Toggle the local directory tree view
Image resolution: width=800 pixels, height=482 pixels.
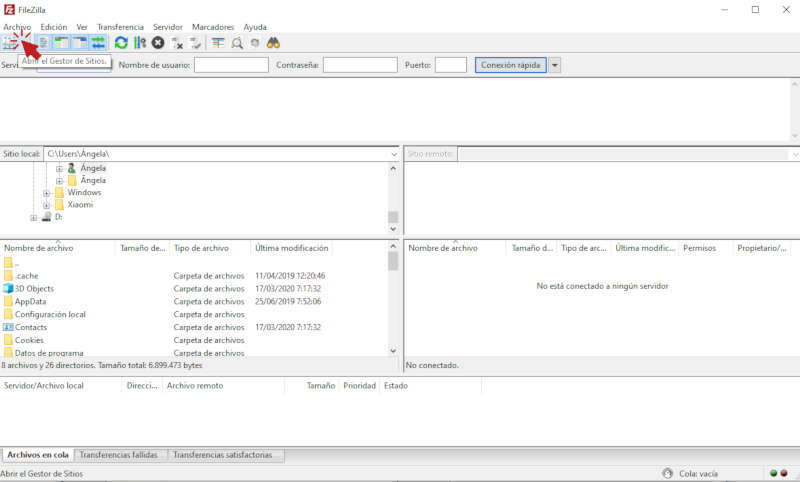(61, 43)
